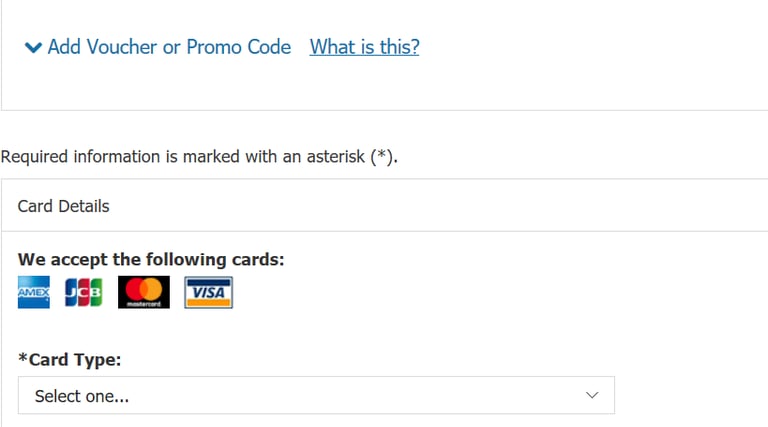768x427 pixels.
Task: Click the 'Select one...' placeholder text
Action: tap(82, 396)
